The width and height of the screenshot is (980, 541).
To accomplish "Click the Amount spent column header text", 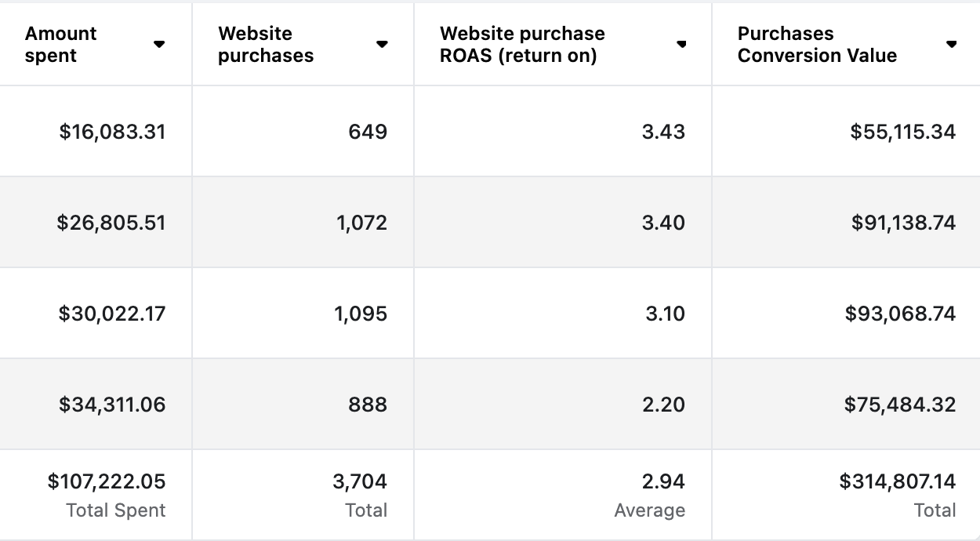I will [61, 45].
